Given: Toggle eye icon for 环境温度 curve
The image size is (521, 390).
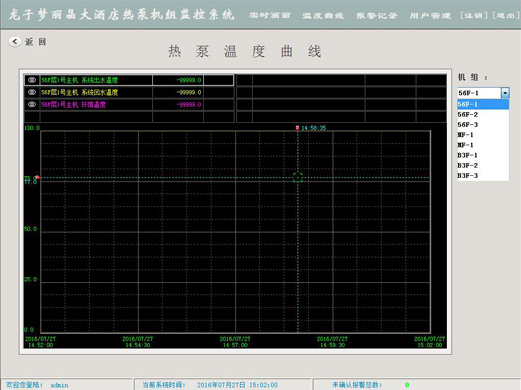Looking at the screenshot, I should pyautogui.click(x=32, y=104).
